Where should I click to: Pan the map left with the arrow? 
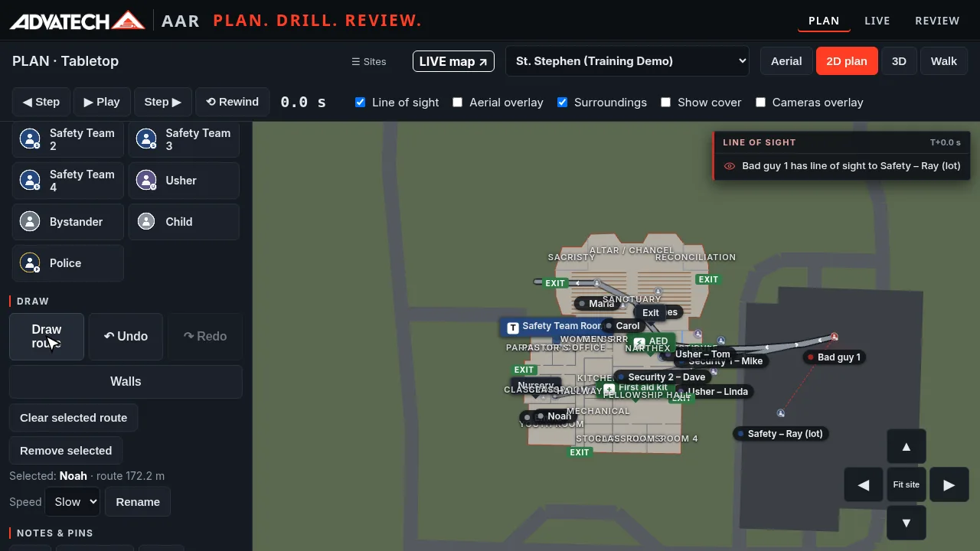[x=864, y=484]
